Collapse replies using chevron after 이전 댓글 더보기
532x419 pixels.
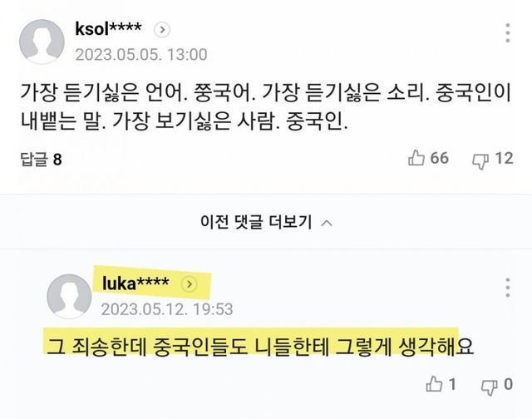point(327,222)
